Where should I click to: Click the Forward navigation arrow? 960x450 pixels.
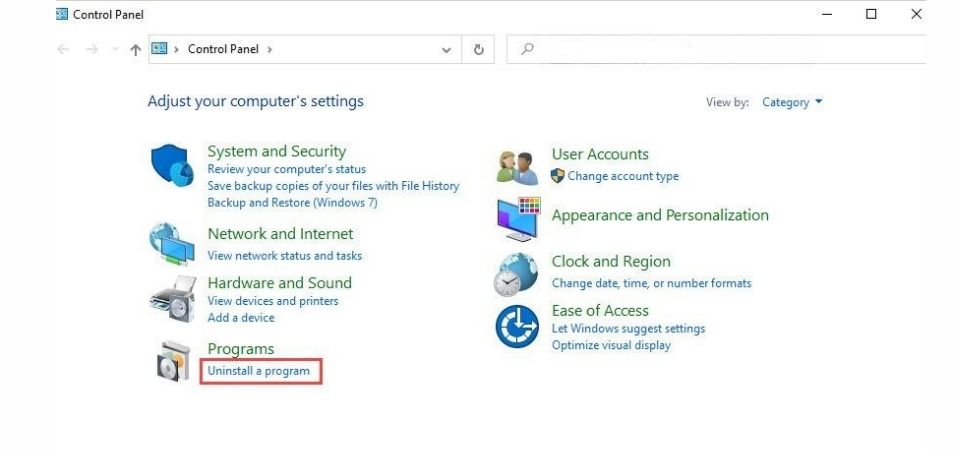[x=92, y=49]
